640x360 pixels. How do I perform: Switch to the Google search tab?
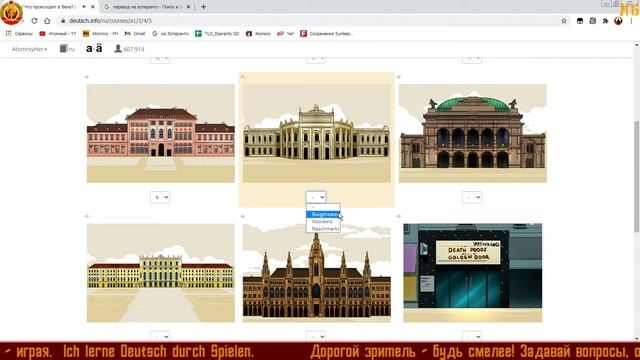pyautogui.click(x=146, y=7)
